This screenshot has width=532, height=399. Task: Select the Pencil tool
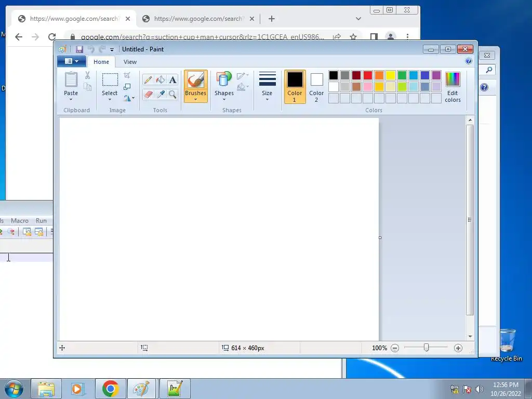pos(148,79)
